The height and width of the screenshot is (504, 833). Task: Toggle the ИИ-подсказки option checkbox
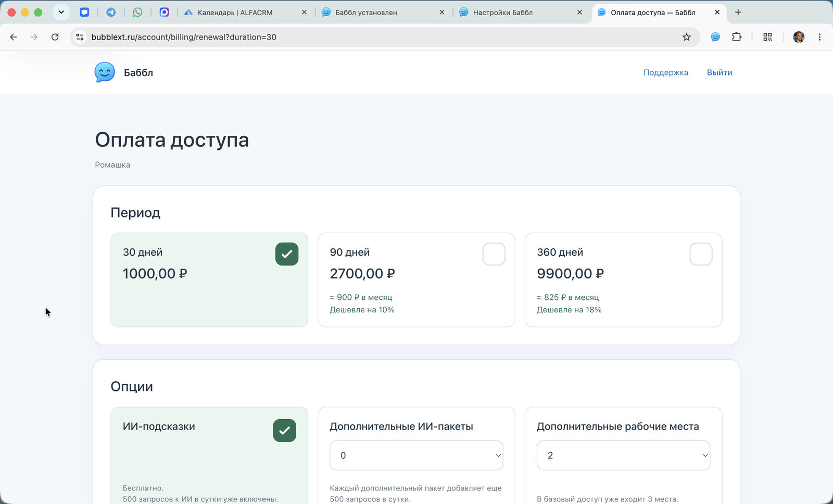(284, 431)
